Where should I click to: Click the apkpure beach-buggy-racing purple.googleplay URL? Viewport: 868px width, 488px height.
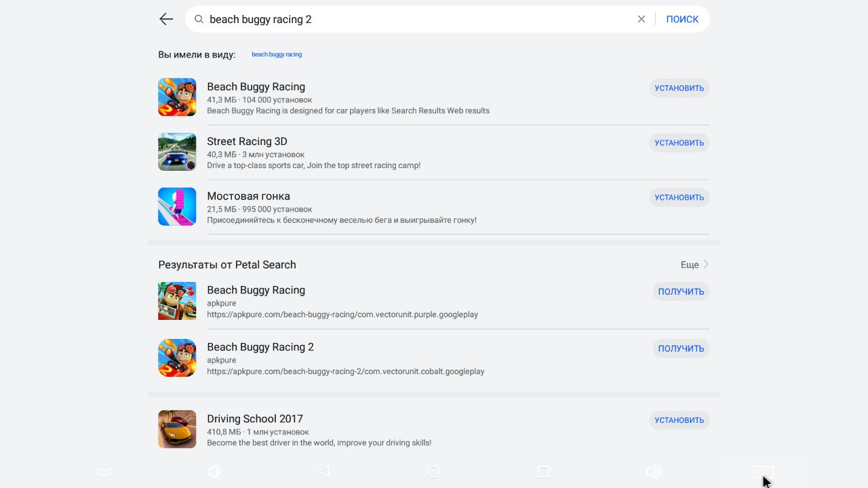[342, 314]
